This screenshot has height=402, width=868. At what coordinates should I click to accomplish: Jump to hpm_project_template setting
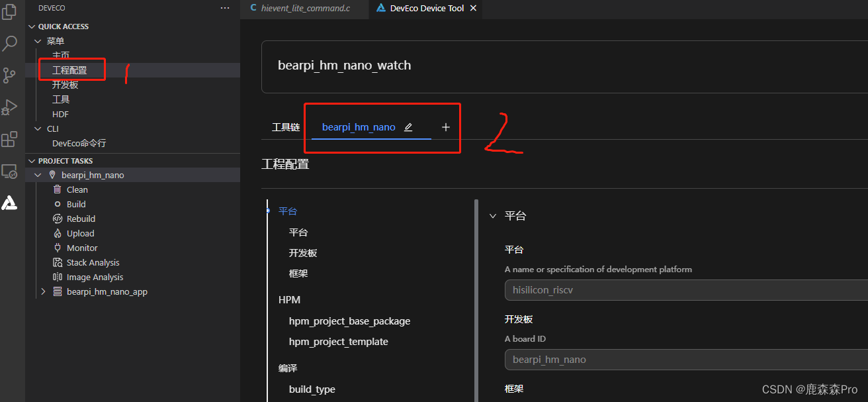[x=339, y=342]
